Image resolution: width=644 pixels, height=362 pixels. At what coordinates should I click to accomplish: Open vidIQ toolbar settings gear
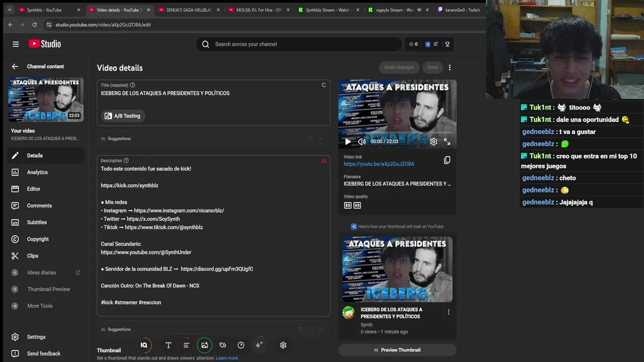tap(283, 345)
